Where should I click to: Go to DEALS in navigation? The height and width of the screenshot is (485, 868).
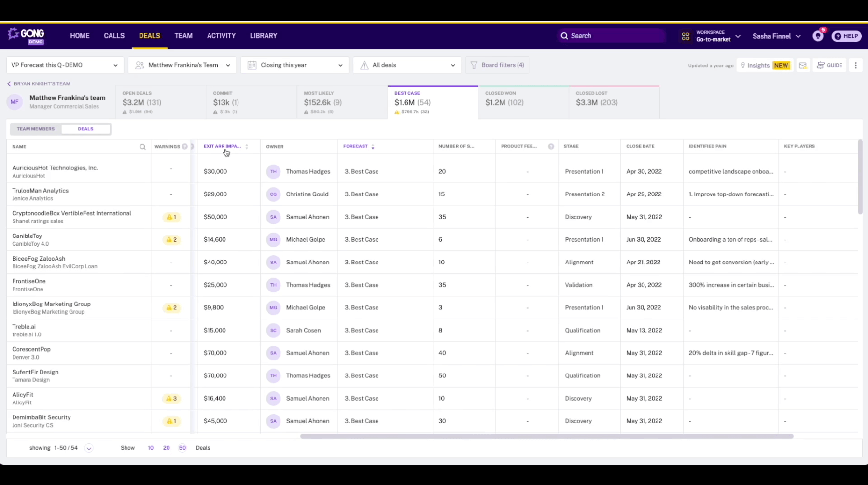(150, 36)
